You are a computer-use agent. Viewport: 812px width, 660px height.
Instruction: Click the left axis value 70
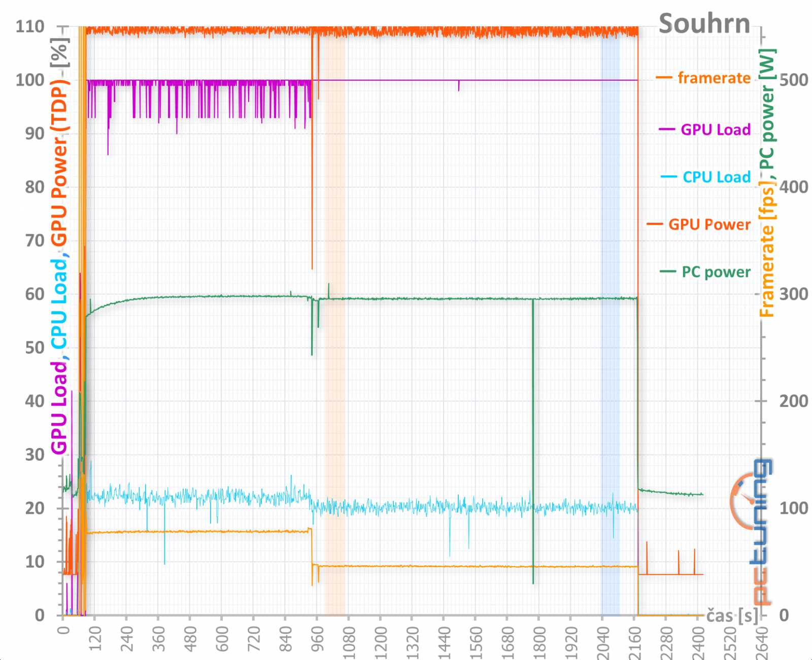tap(35, 241)
